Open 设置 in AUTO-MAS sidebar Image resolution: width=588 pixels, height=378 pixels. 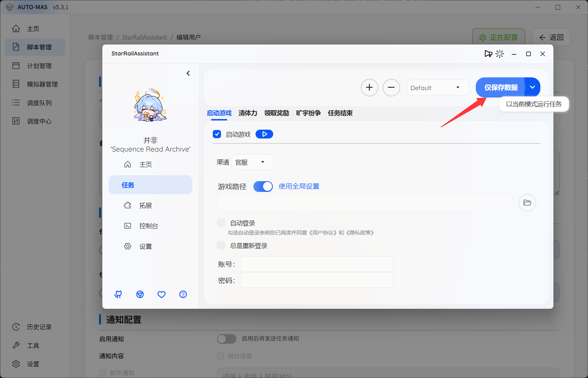point(35,364)
